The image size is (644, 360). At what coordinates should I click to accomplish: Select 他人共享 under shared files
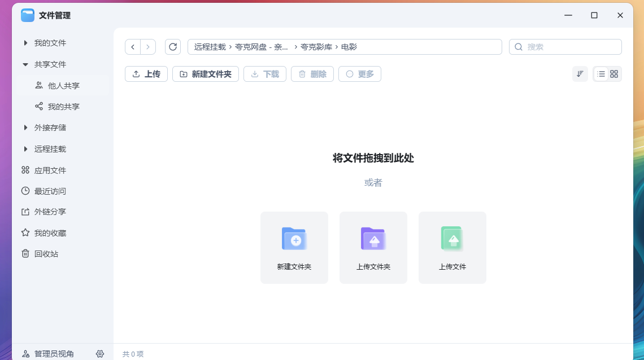click(x=63, y=86)
